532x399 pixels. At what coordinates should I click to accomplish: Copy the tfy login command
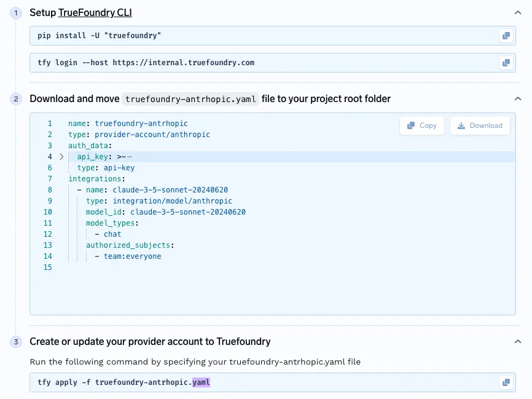[x=506, y=62]
